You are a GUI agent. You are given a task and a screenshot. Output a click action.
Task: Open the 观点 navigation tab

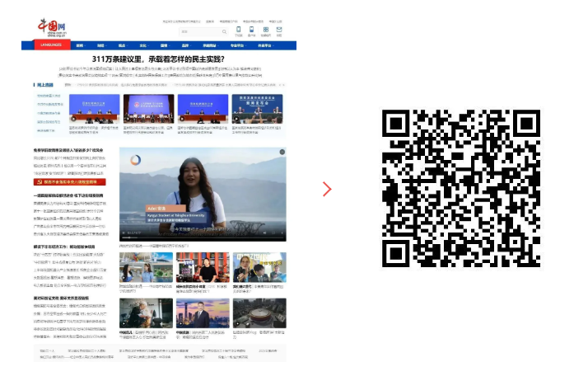[x=122, y=46]
